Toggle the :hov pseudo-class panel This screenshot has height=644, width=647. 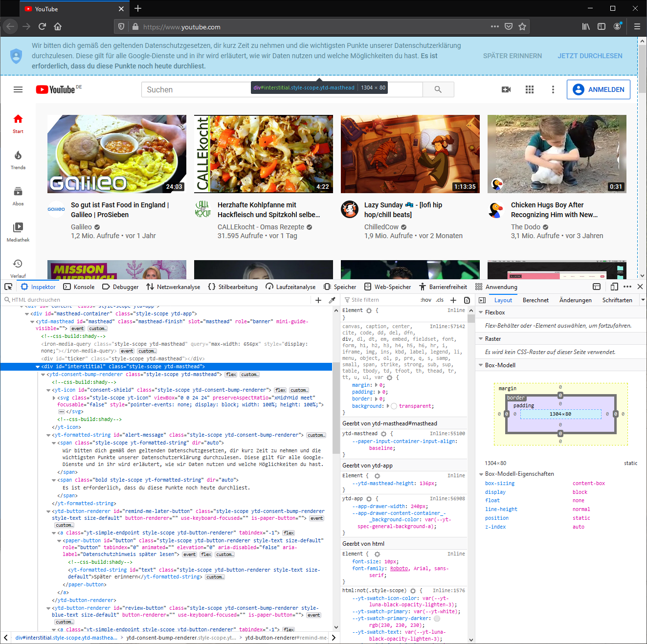426,300
